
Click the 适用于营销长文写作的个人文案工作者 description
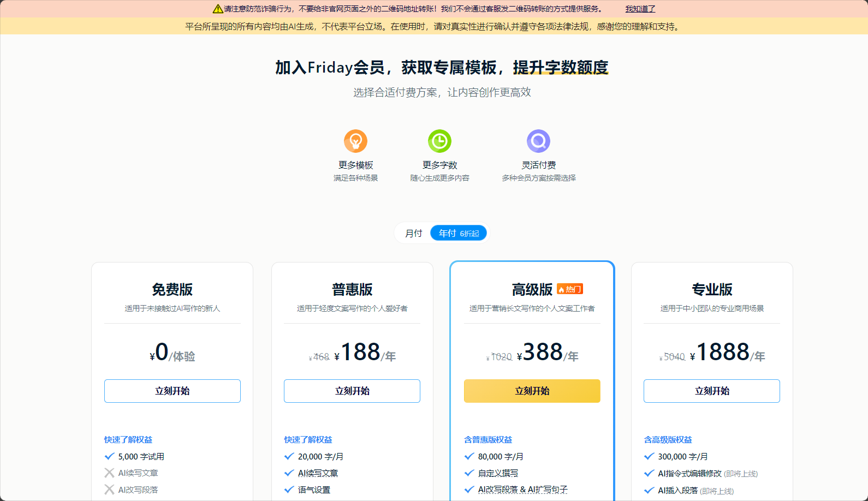coord(532,308)
